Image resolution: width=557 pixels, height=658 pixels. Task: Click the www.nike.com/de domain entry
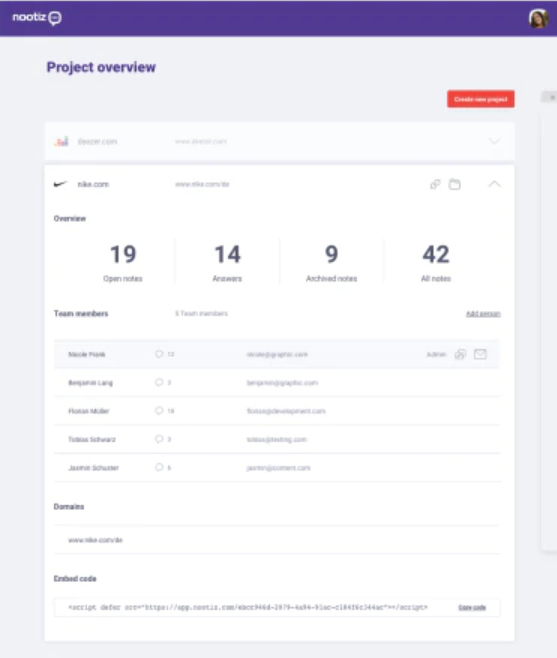pyautogui.click(x=95, y=540)
